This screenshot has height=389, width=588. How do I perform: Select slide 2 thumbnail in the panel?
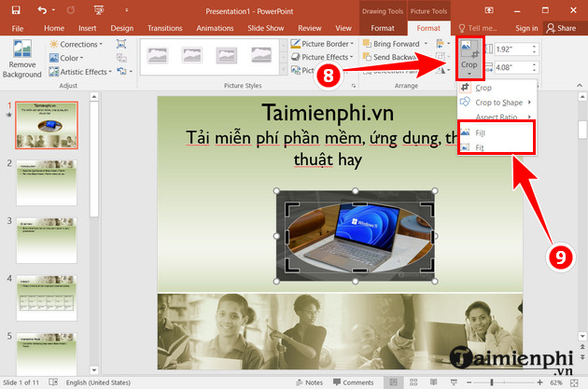pos(47,183)
